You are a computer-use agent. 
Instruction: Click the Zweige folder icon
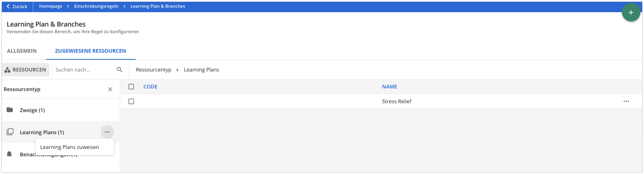coord(10,110)
